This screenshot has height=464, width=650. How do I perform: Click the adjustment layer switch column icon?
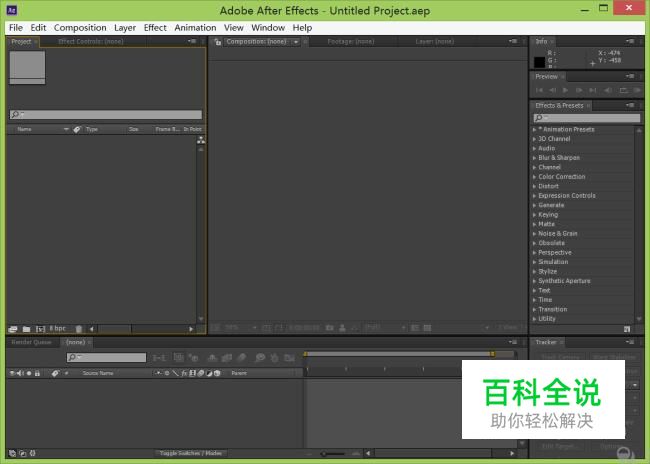point(209,373)
